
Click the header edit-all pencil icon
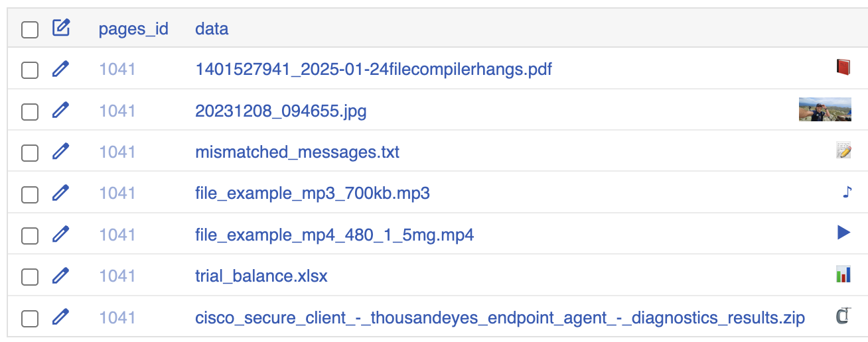tap(61, 28)
